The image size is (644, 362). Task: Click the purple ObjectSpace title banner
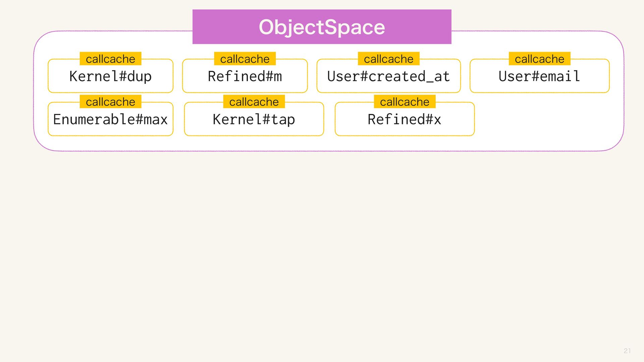coord(322,27)
